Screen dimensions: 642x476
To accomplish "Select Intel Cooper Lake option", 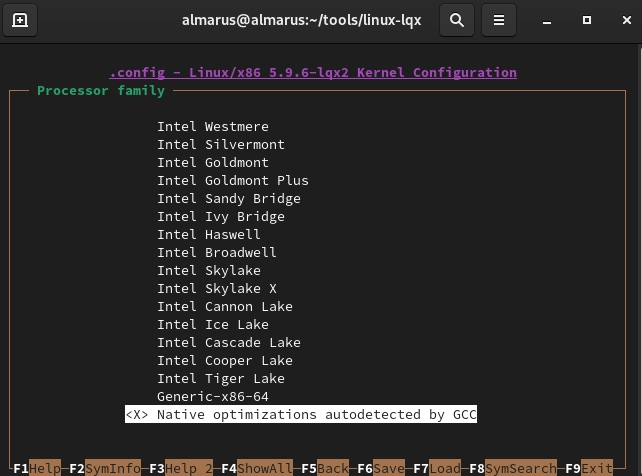I will 225,361.
